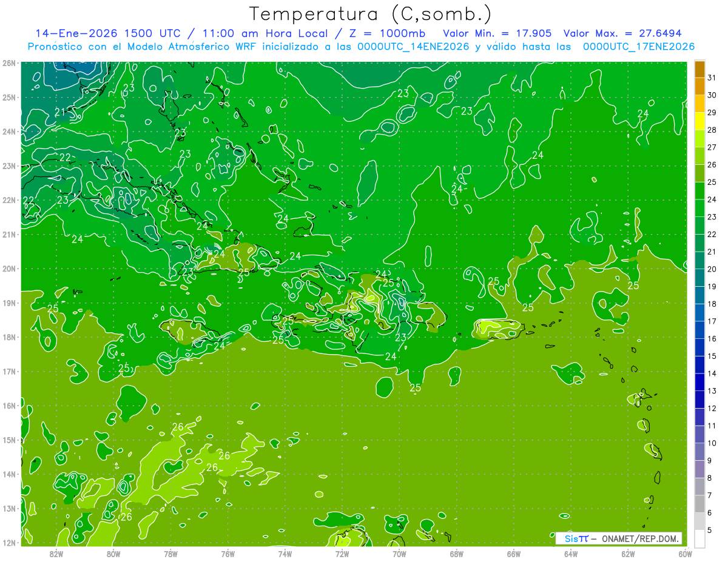
Task: Click the yellow color bar segment between 28 and 29
Action: tap(700, 122)
